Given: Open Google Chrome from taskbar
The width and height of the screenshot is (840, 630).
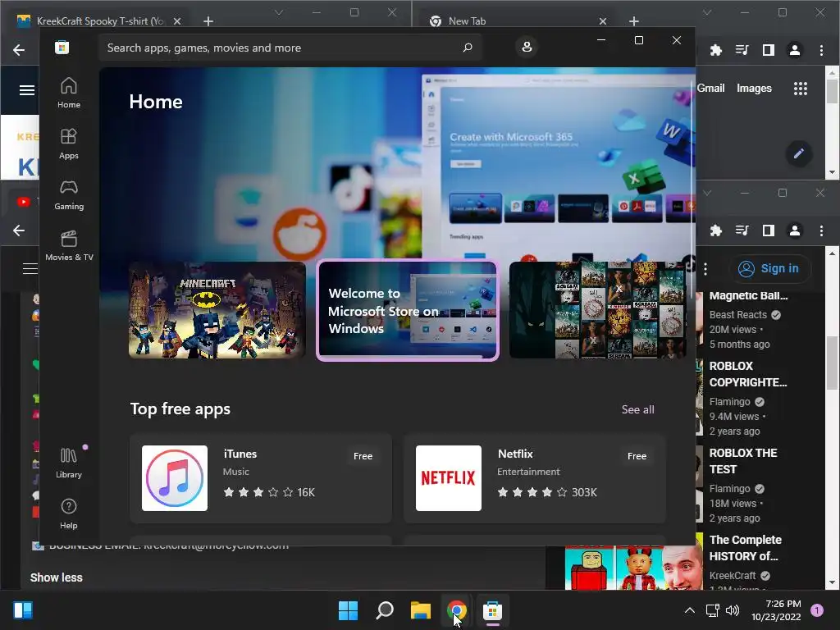Looking at the screenshot, I should click(456, 610).
